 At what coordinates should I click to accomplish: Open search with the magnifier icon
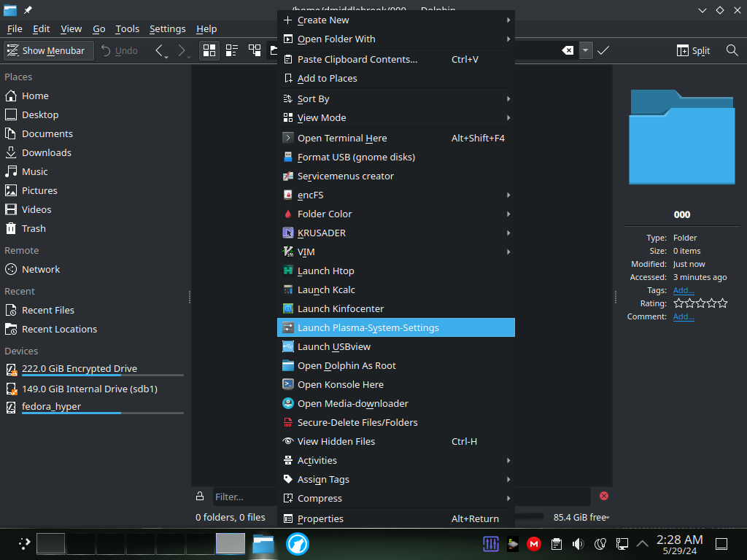click(x=732, y=50)
